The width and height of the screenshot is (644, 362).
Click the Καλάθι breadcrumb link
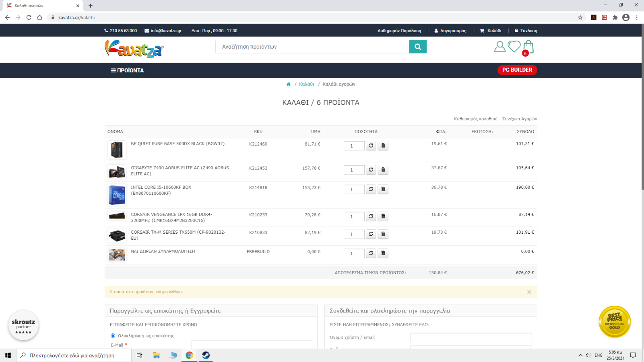tap(306, 84)
